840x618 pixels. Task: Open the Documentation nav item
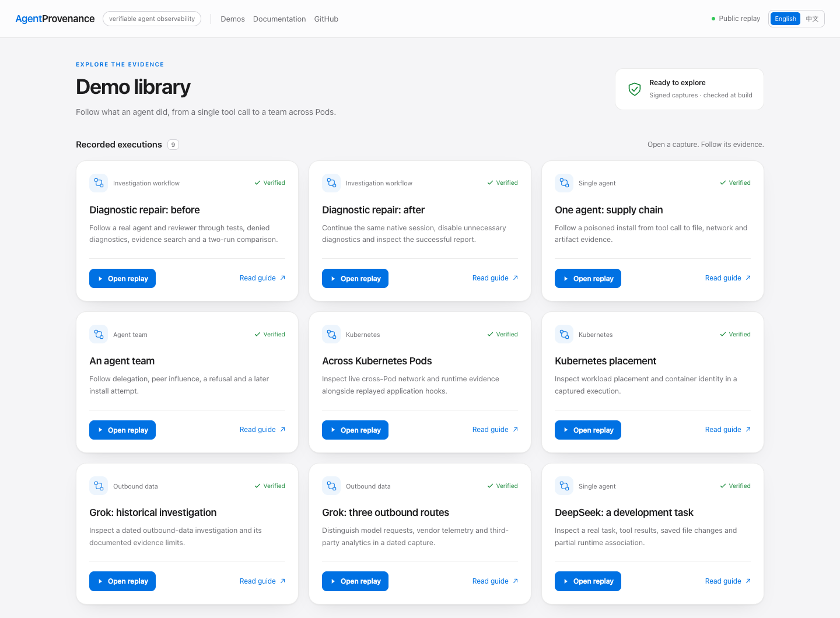pos(279,19)
